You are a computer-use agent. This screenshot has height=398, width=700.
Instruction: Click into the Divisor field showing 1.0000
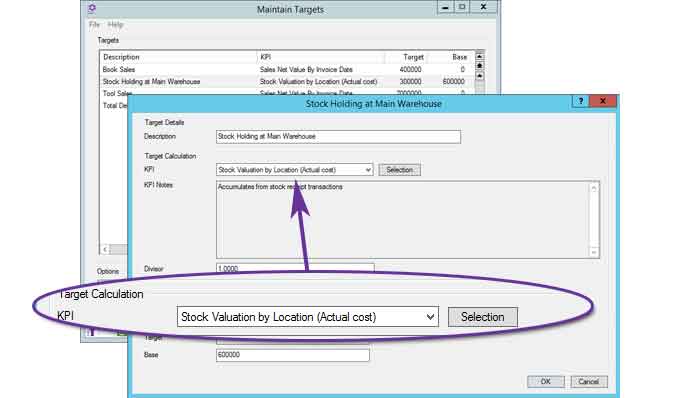(x=295, y=268)
